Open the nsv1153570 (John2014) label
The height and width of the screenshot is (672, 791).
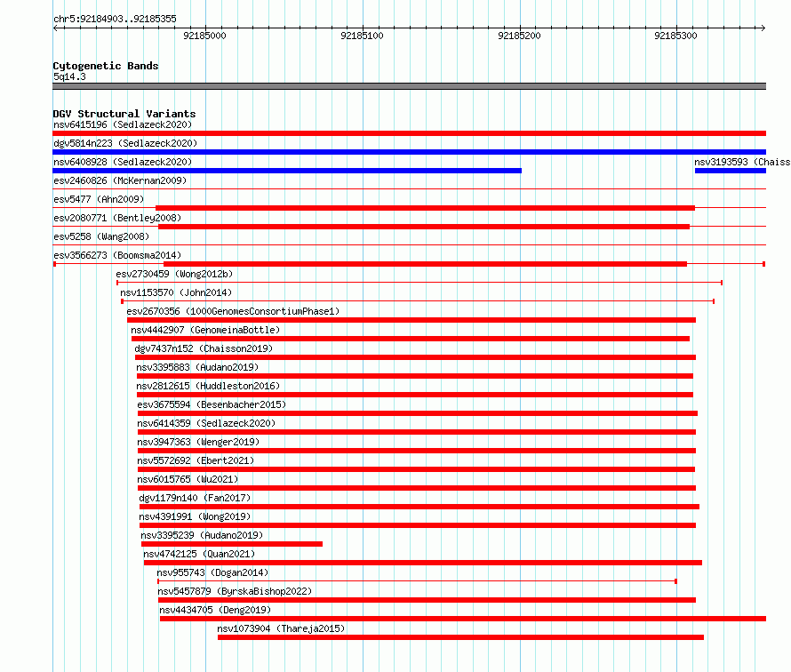(x=176, y=292)
